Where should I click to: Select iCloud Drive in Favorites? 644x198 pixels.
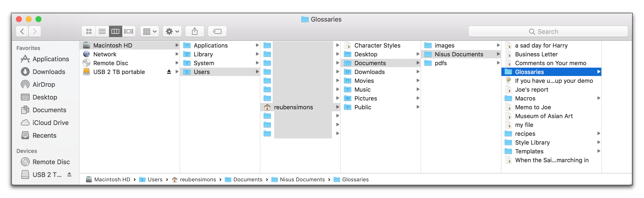[50, 123]
